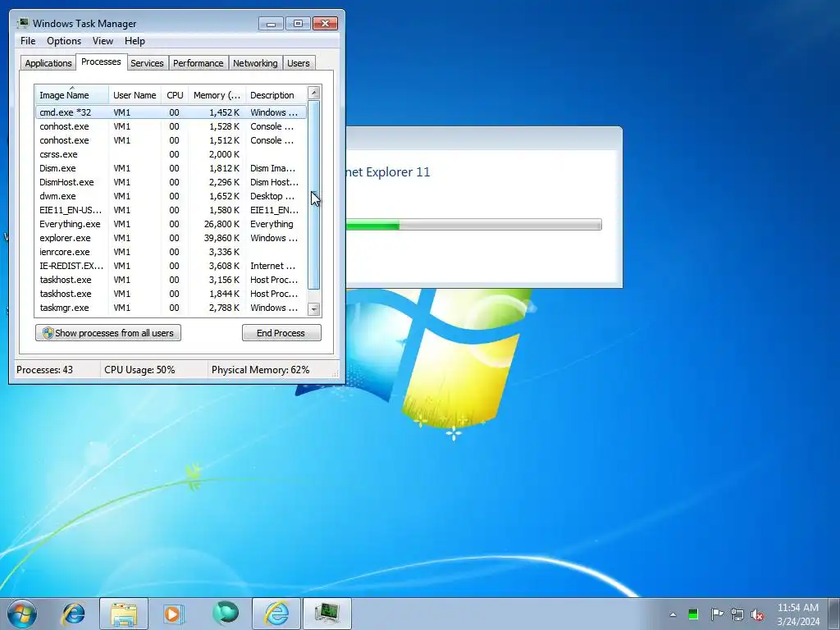The image size is (840, 630).
Task: Open the network tray icon
Action: click(x=737, y=614)
